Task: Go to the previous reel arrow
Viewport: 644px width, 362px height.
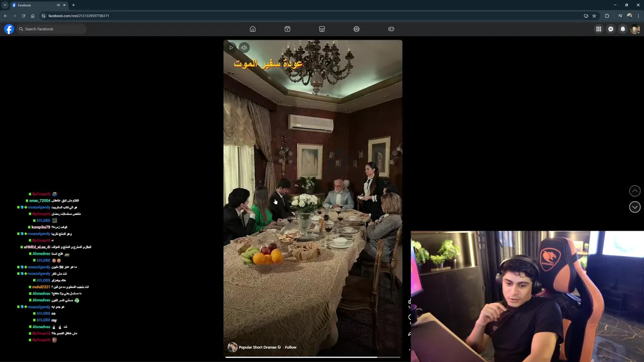Action: [635, 191]
